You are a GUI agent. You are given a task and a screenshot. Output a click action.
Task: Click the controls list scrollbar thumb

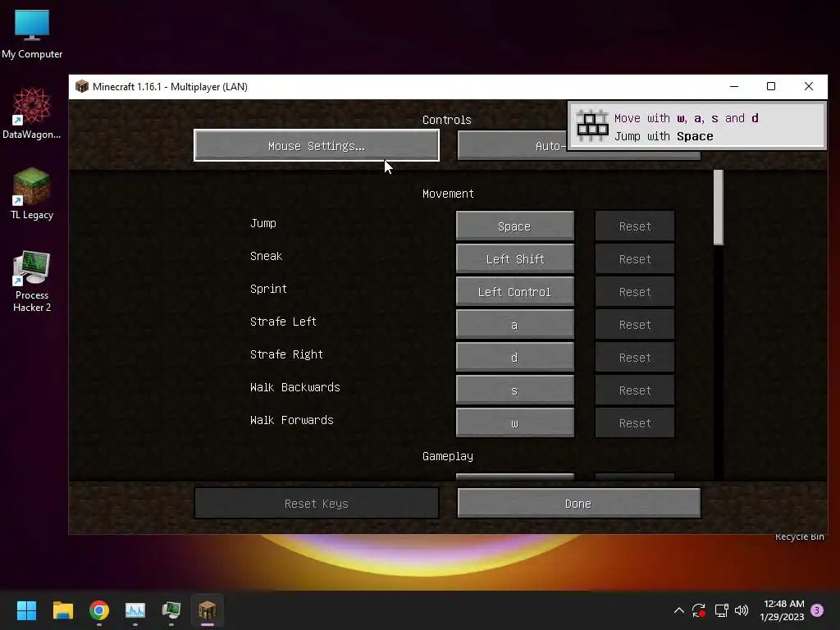click(x=719, y=208)
